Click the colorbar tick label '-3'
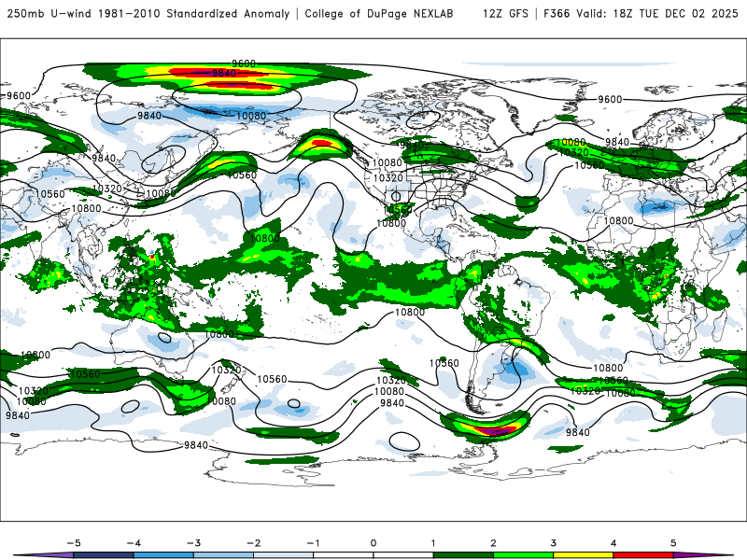Image resolution: width=747 pixels, height=560 pixels. pos(193,543)
